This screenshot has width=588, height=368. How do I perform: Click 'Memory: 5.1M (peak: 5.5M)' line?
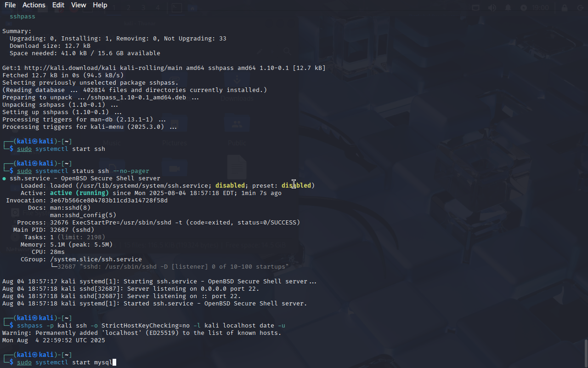(x=67, y=245)
